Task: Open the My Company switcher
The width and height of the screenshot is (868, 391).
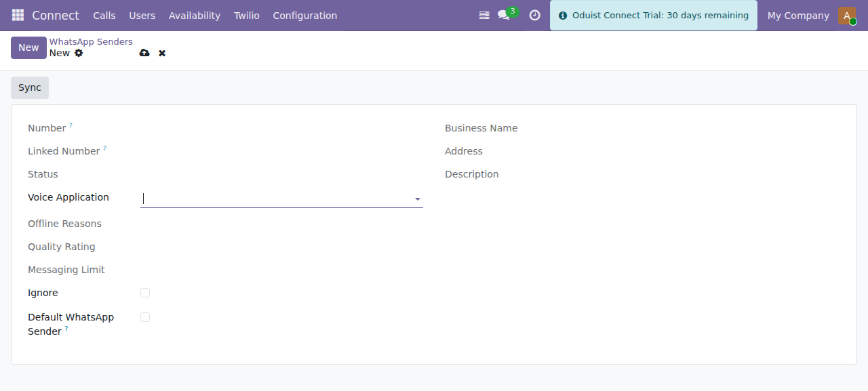Action: click(798, 15)
